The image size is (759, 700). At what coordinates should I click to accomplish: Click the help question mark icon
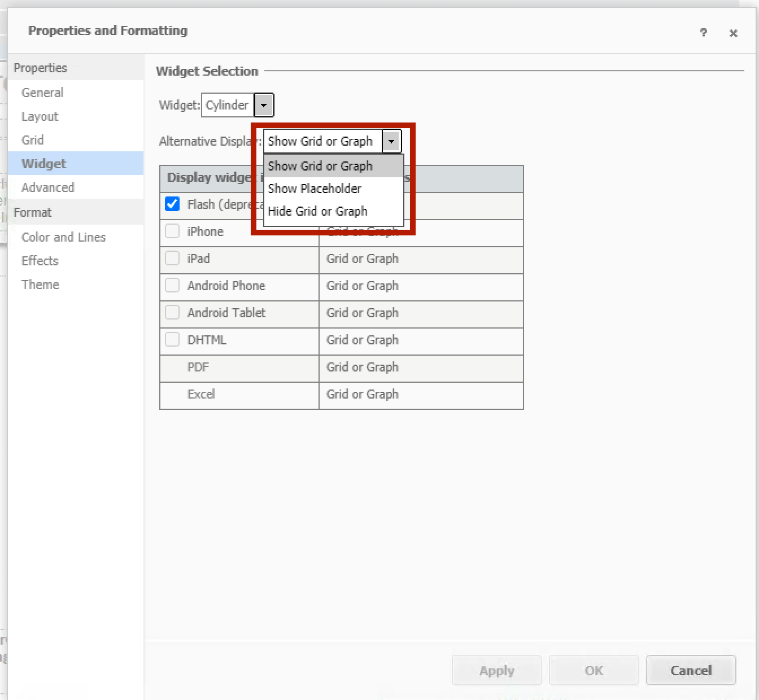[x=703, y=33]
